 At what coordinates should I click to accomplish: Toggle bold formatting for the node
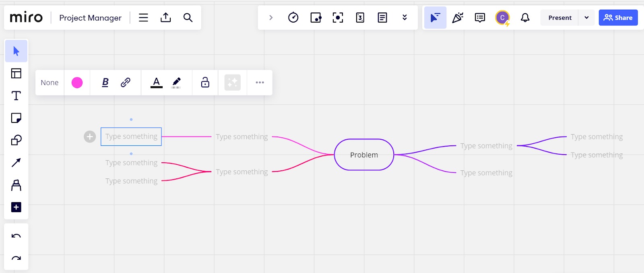(x=105, y=83)
